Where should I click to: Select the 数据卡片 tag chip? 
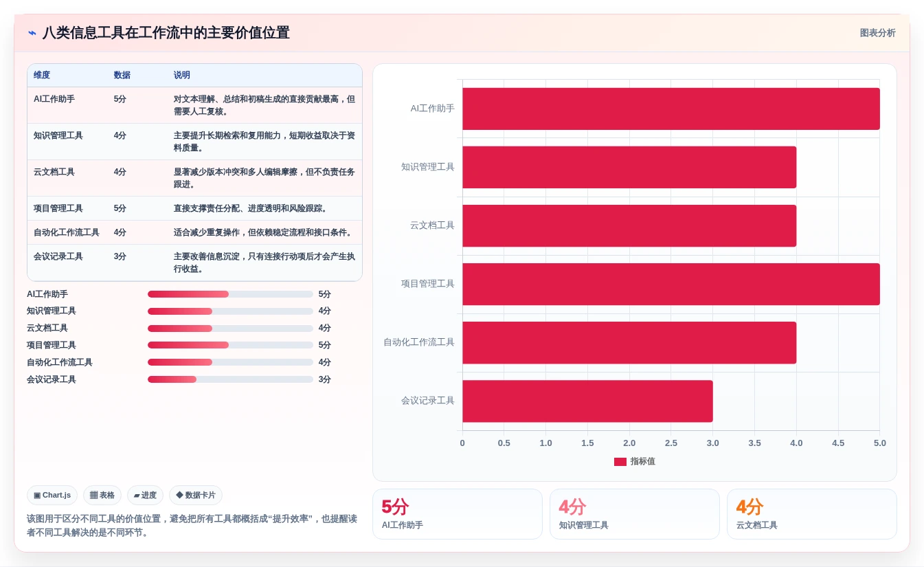196,495
